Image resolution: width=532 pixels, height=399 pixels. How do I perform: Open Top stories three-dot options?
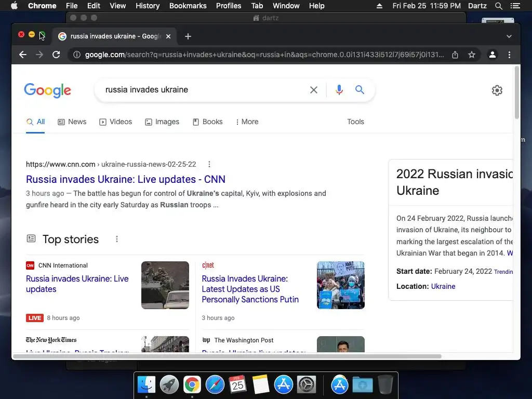tap(117, 239)
